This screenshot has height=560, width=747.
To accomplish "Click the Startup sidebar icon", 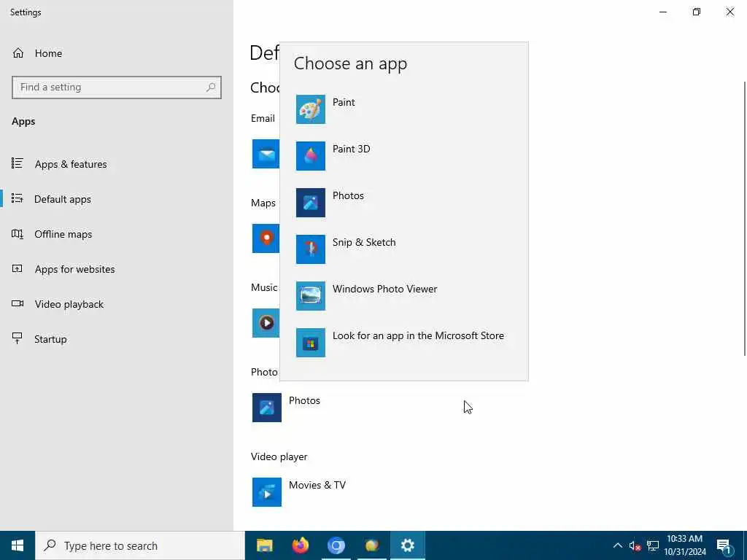I will pyautogui.click(x=18, y=338).
